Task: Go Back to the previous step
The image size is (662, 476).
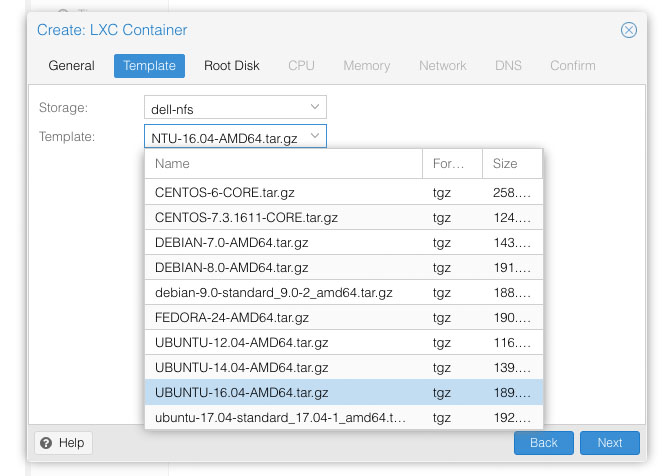Action: pos(543,443)
